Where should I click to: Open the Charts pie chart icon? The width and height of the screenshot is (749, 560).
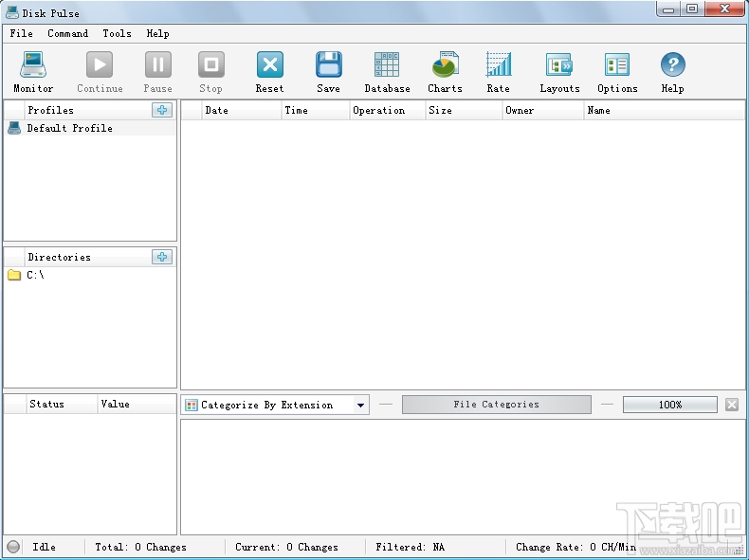[446, 64]
